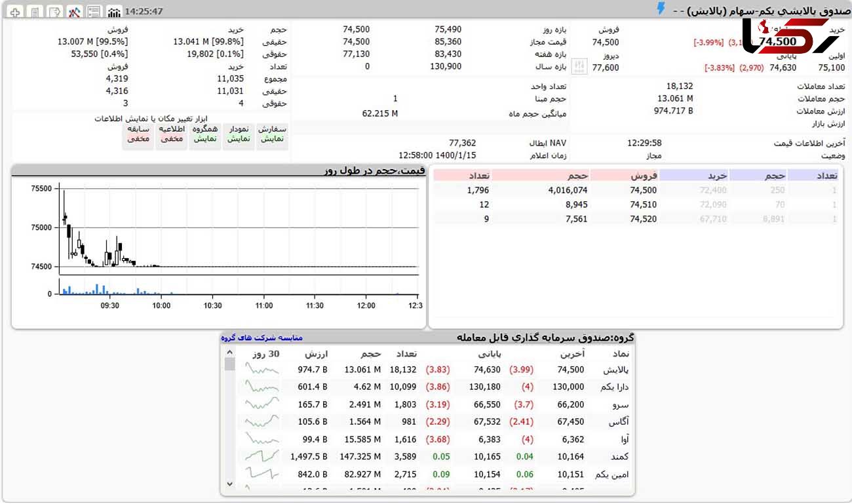
Task: Click the فروش column header in order book
Action: tap(644, 175)
